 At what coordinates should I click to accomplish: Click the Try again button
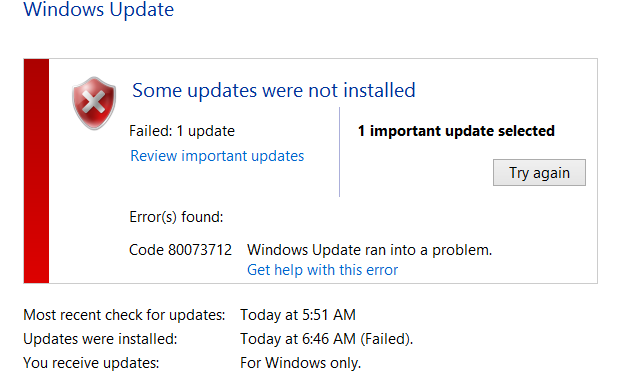539,173
